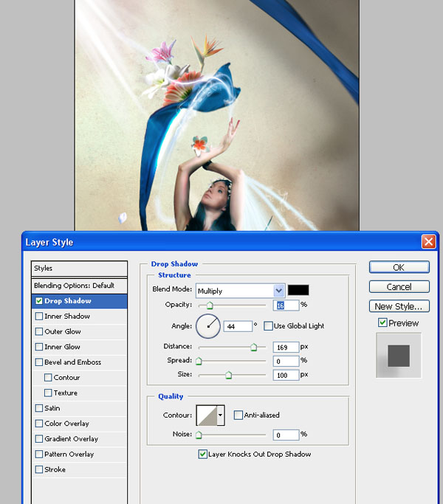The width and height of the screenshot is (443, 504).
Task: Enable the Gradient Overlay checkbox
Action: point(39,439)
